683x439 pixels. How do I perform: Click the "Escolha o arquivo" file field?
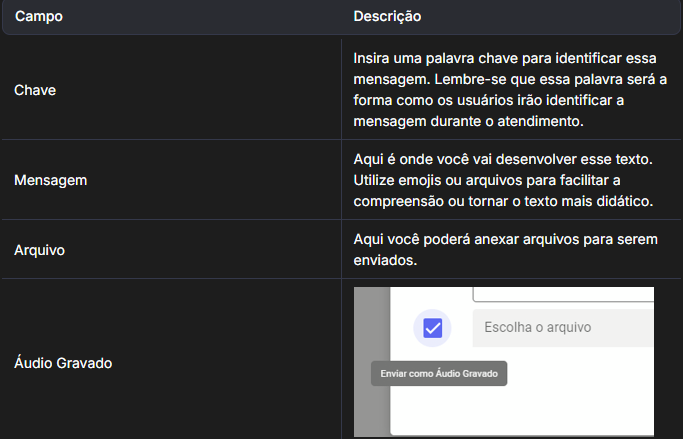(562, 327)
